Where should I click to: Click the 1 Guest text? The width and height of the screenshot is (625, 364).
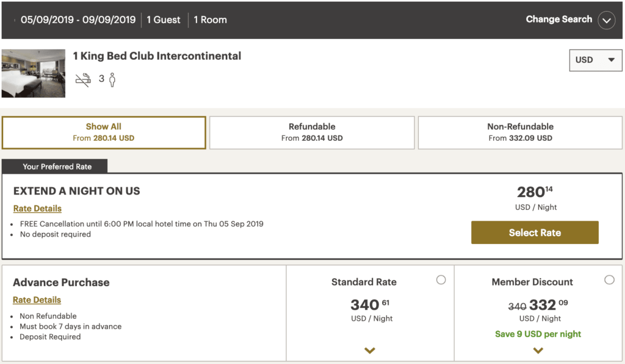tap(164, 20)
